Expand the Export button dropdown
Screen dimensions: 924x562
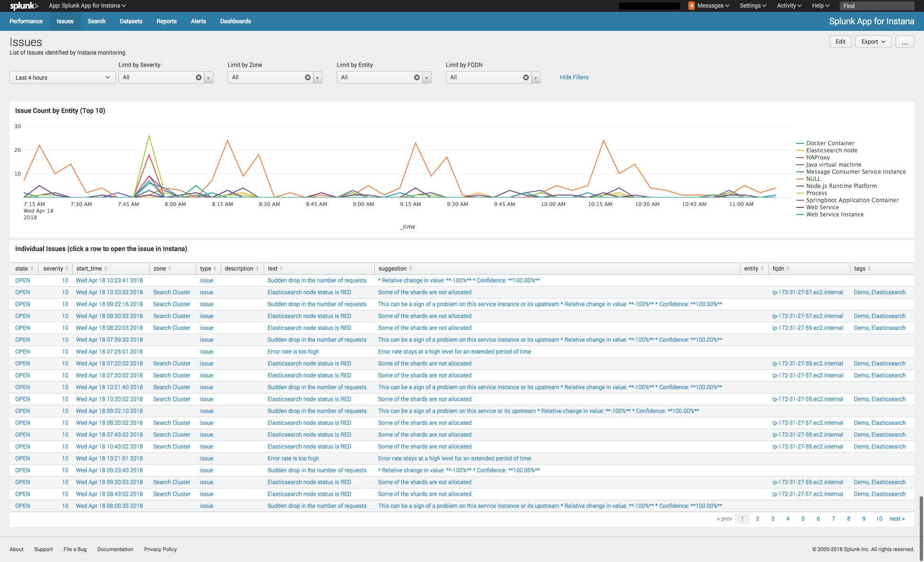873,42
